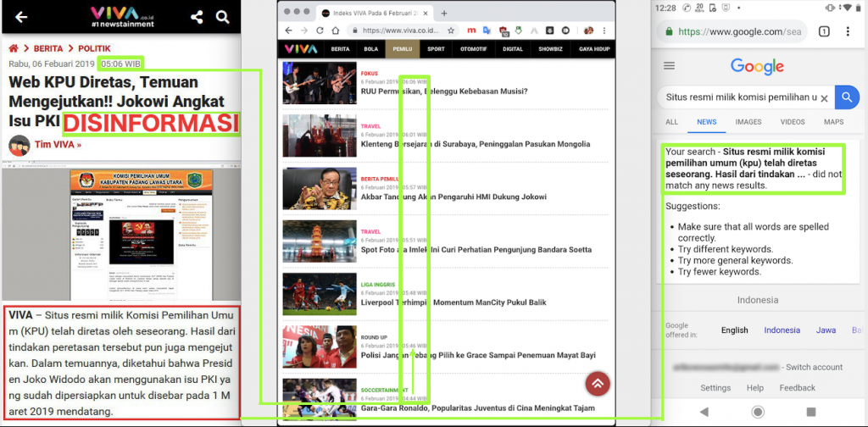Select the PEMILU menu on VIVA navbar

400,49
